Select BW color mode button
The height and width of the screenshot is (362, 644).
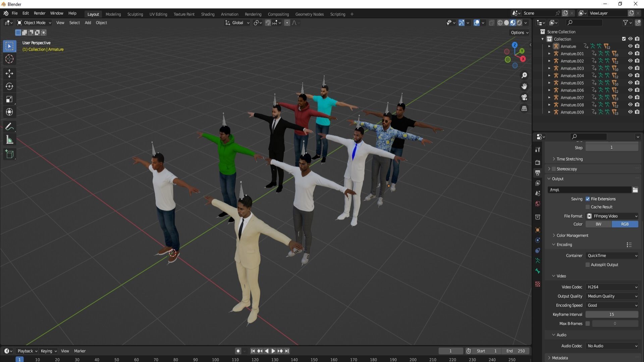click(x=598, y=224)
